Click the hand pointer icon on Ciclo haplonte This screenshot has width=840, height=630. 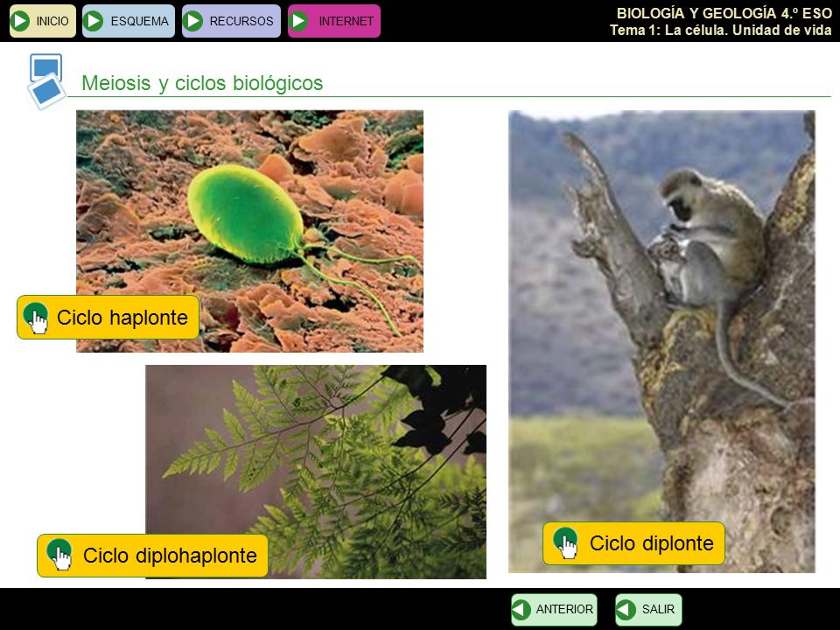(x=36, y=318)
